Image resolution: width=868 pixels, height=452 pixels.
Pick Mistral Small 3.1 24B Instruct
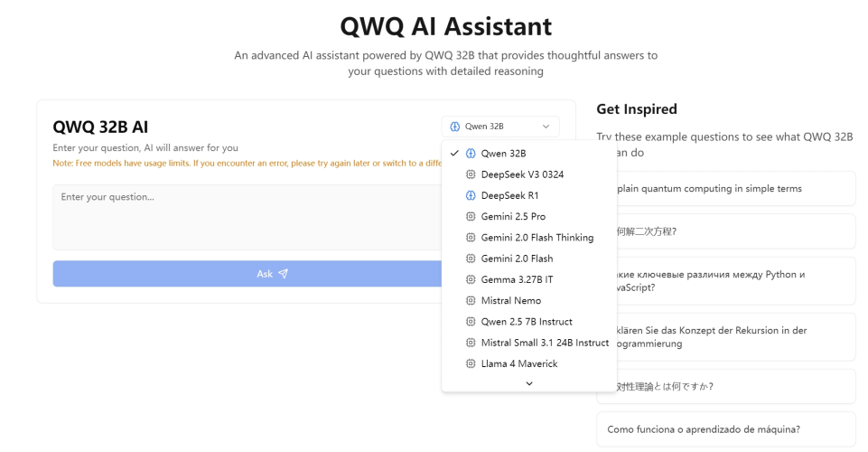(x=545, y=343)
